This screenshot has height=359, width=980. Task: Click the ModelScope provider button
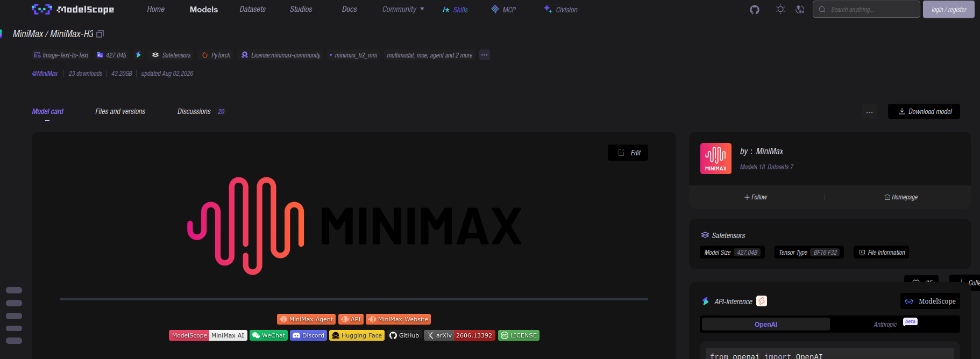point(930,301)
